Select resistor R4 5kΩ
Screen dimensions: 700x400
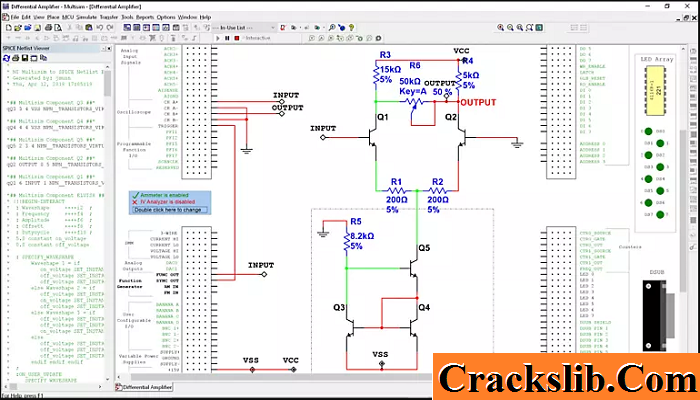tap(458, 80)
